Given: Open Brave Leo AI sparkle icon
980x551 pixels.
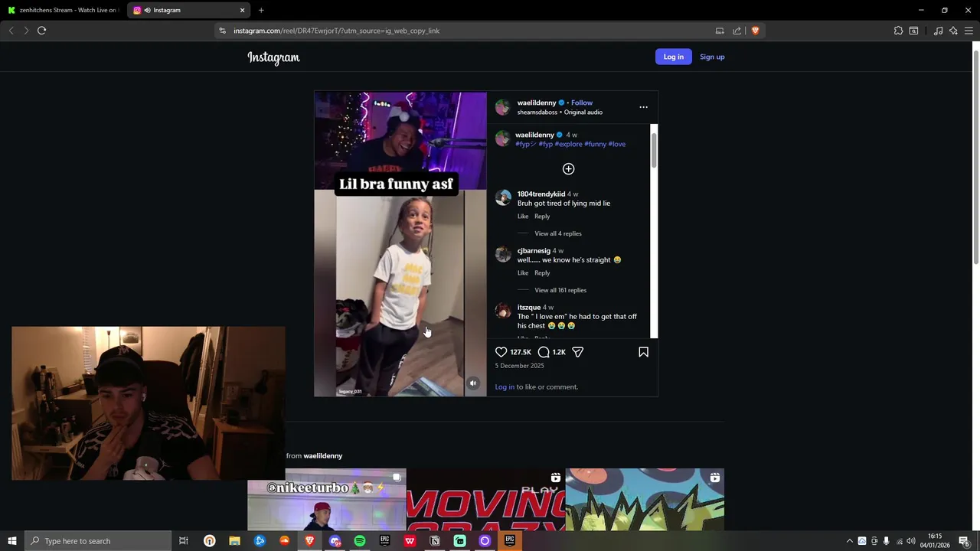Looking at the screenshot, I should tap(953, 31).
